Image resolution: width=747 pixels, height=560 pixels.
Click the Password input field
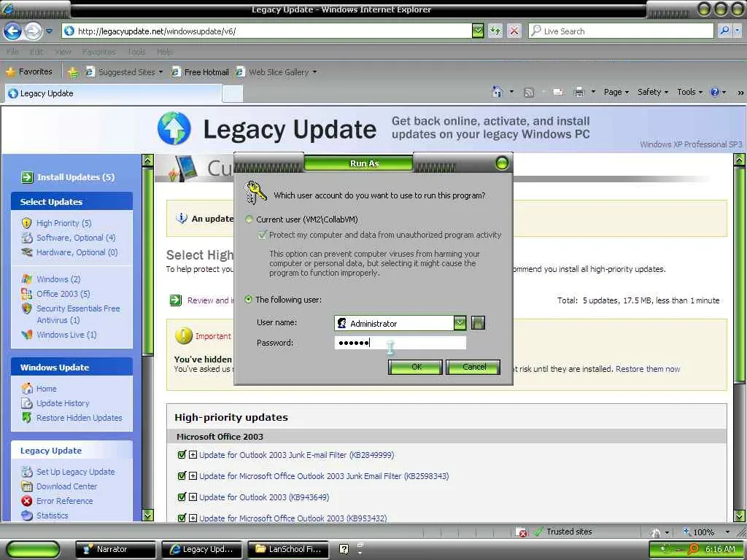tap(400, 343)
